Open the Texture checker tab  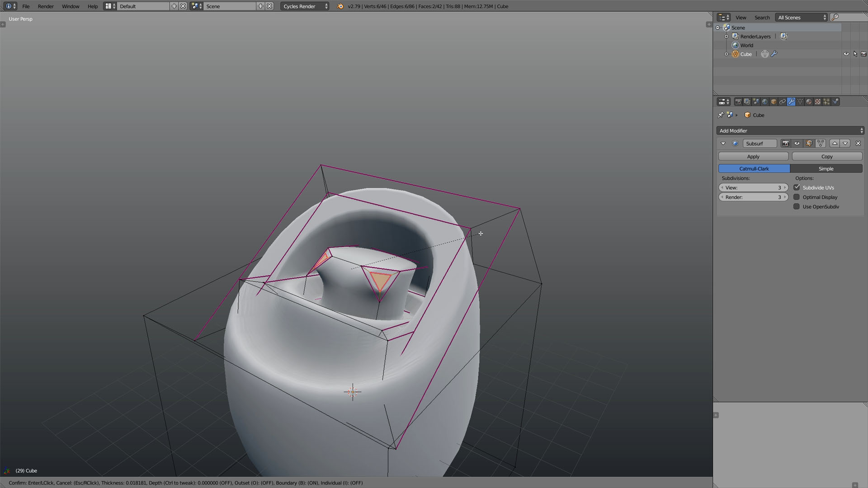[x=817, y=102]
